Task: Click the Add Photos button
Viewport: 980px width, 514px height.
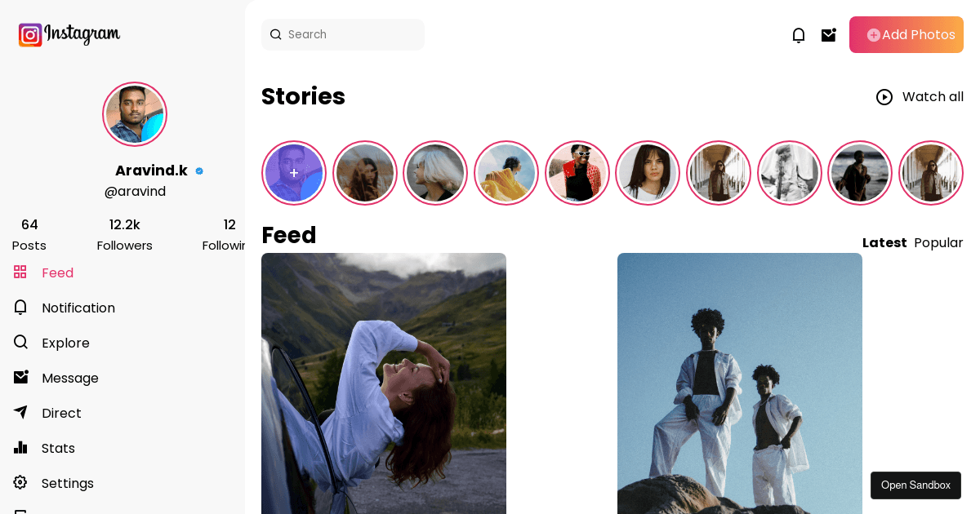Action: coord(906,34)
